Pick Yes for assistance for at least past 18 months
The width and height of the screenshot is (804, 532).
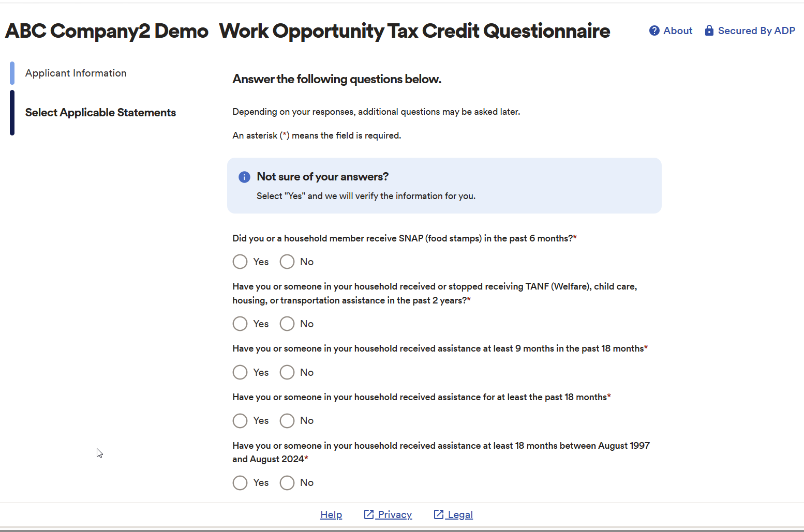pos(240,421)
